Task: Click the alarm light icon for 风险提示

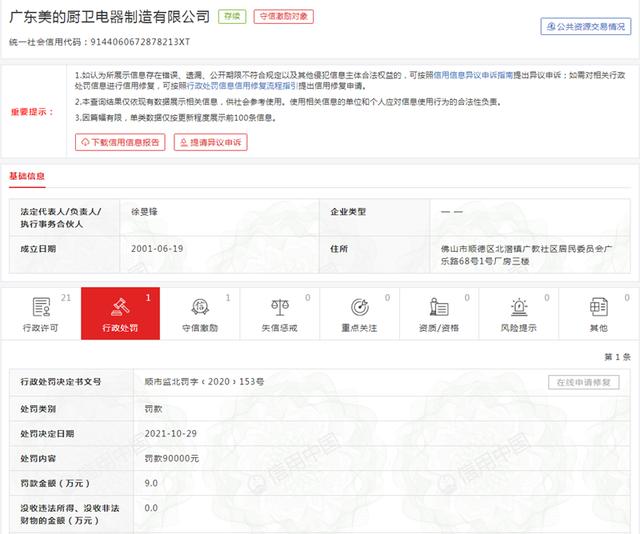Action: [519, 307]
